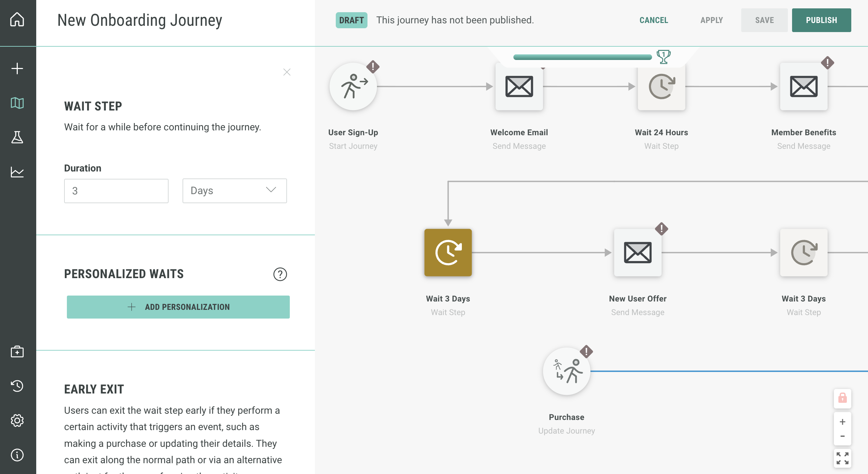Click the flask experiments icon
868x474 pixels.
(x=17, y=137)
